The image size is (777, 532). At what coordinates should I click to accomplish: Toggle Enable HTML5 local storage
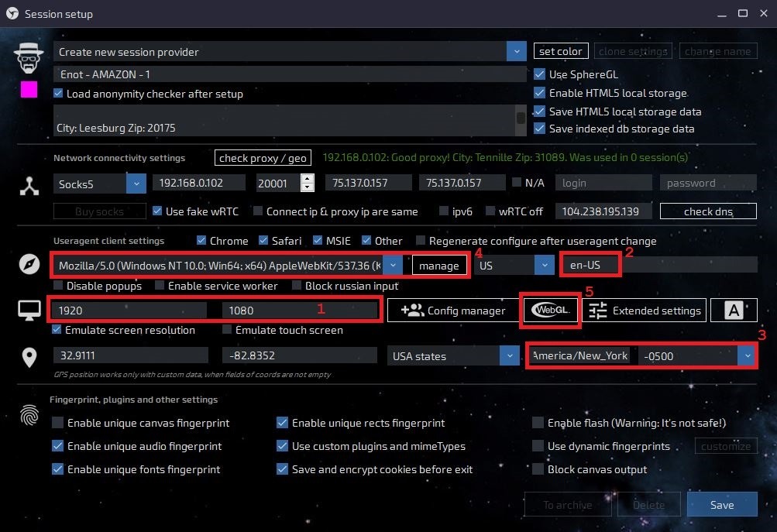tap(539, 93)
